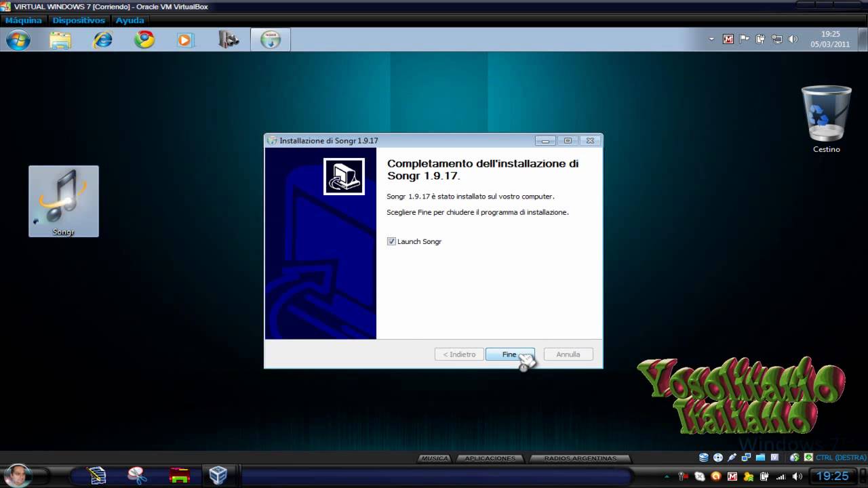
Task: Open the red and green app icon on host taskbar
Action: point(179,475)
